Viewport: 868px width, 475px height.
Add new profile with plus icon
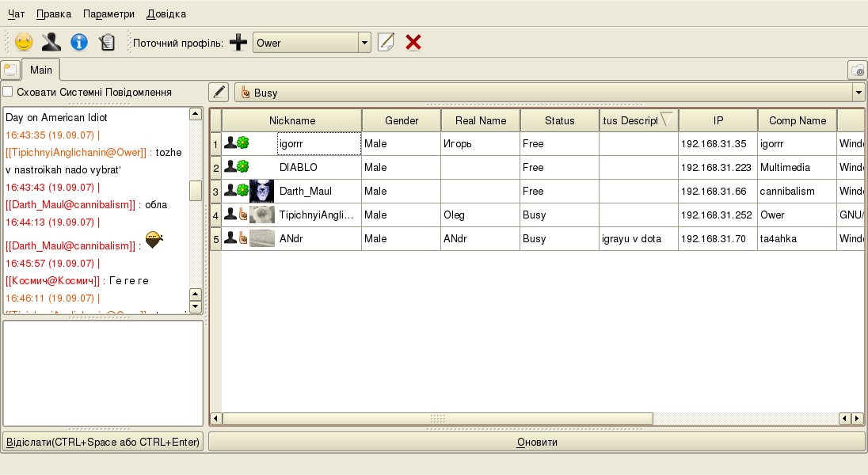coord(238,43)
